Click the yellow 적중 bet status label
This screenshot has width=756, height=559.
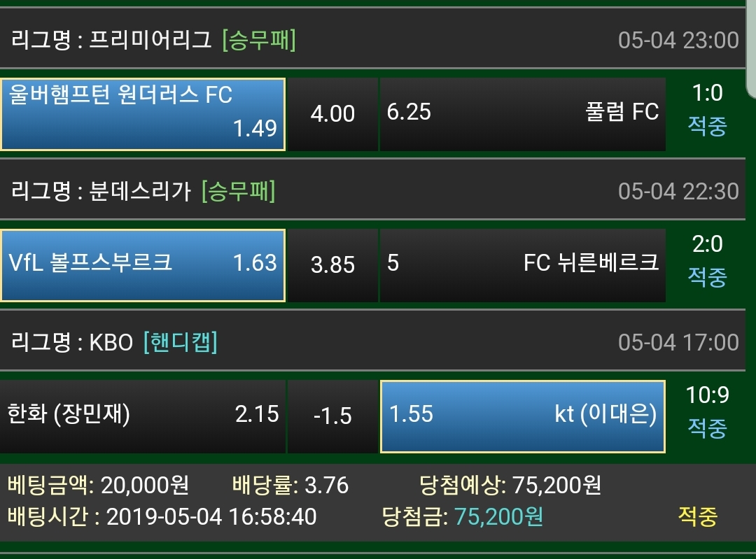point(697,517)
